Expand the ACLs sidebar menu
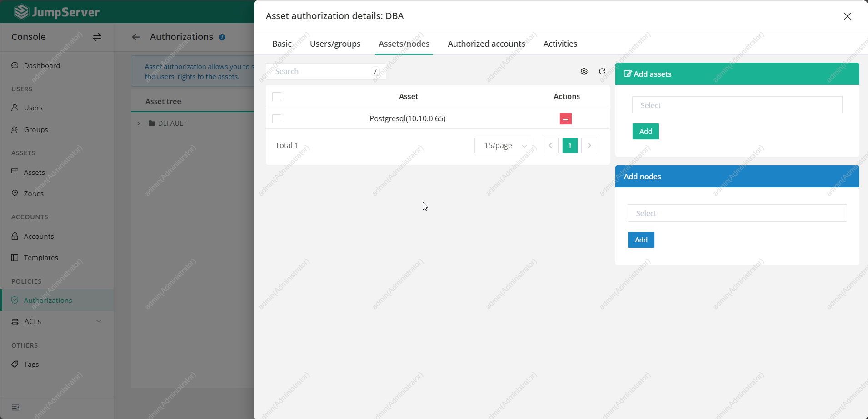The height and width of the screenshot is (419, 868). tap(99, 321)
